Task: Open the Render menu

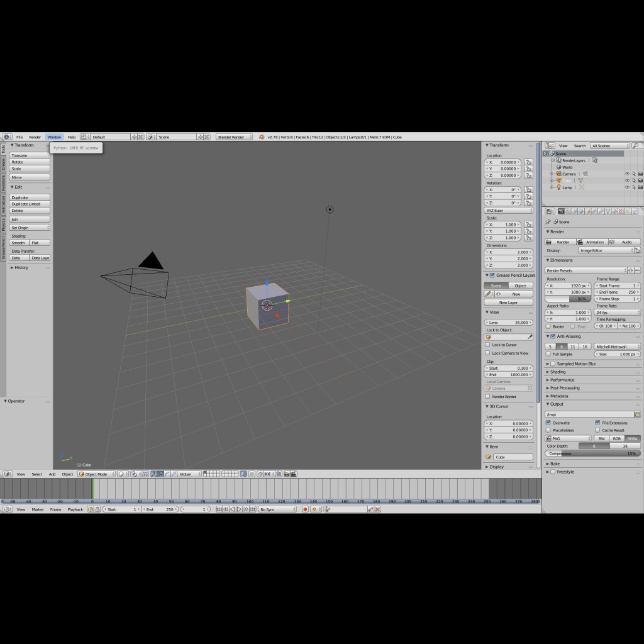Action: click(x=35, y=136)
